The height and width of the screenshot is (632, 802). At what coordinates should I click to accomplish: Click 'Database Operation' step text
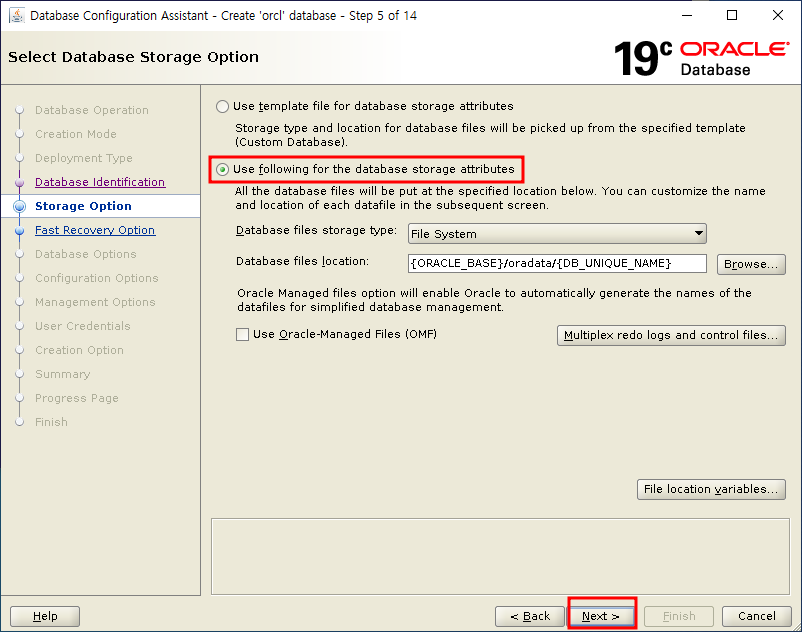pos(92,110)
